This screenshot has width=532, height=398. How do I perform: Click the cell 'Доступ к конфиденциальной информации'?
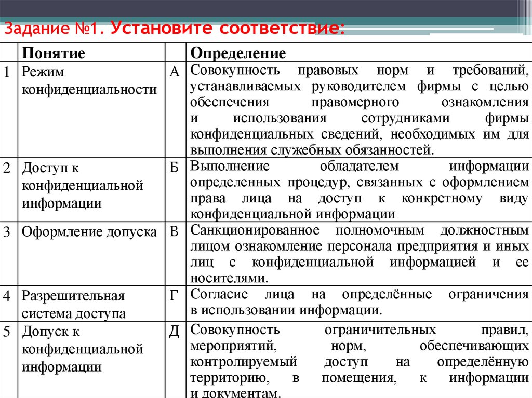click(x=91, y=190)
